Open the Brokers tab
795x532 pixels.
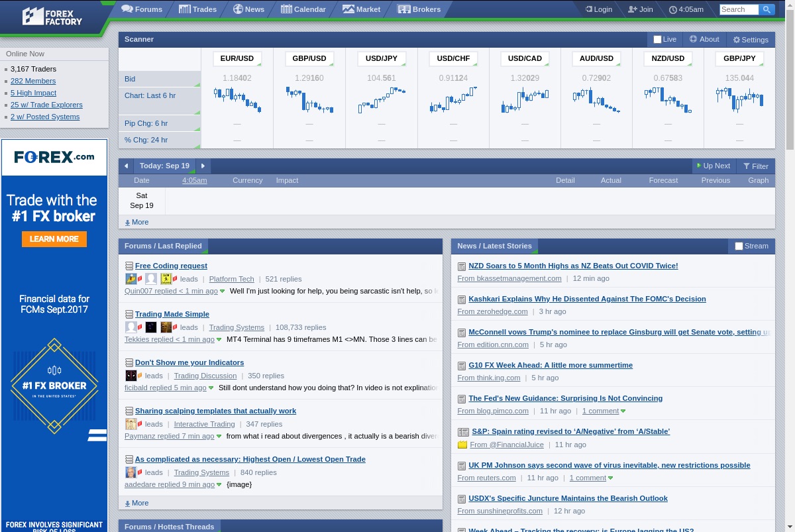click(419, 9)
